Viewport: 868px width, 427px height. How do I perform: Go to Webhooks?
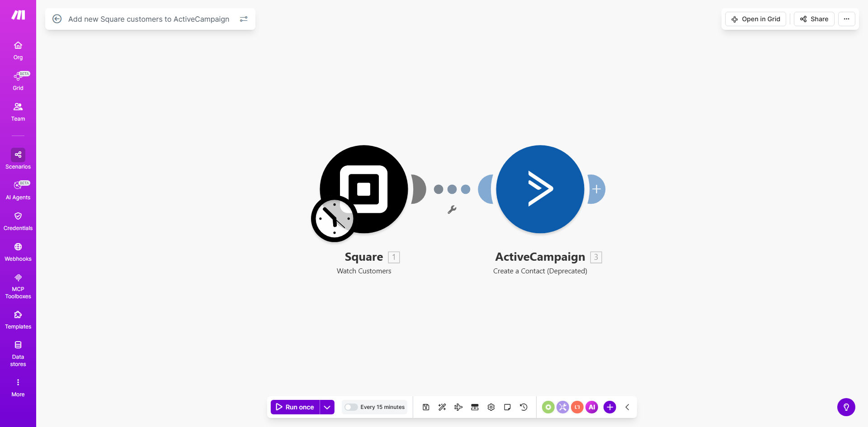(18, 252)
